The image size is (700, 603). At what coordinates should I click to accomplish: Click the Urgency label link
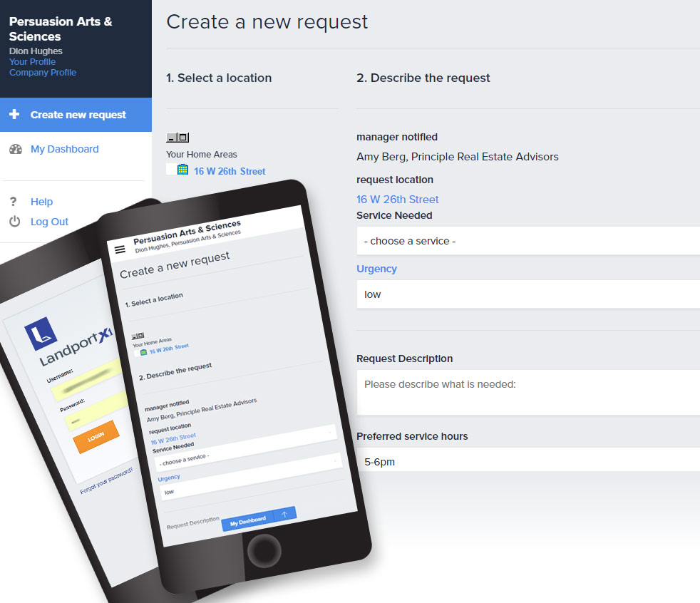tap(376, 269)
